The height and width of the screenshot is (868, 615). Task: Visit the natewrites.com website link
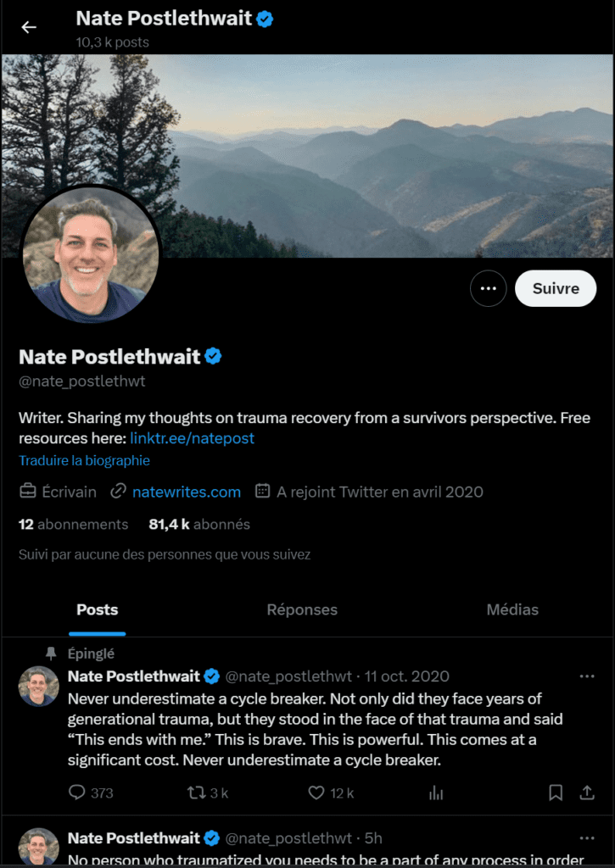point(187,492)
